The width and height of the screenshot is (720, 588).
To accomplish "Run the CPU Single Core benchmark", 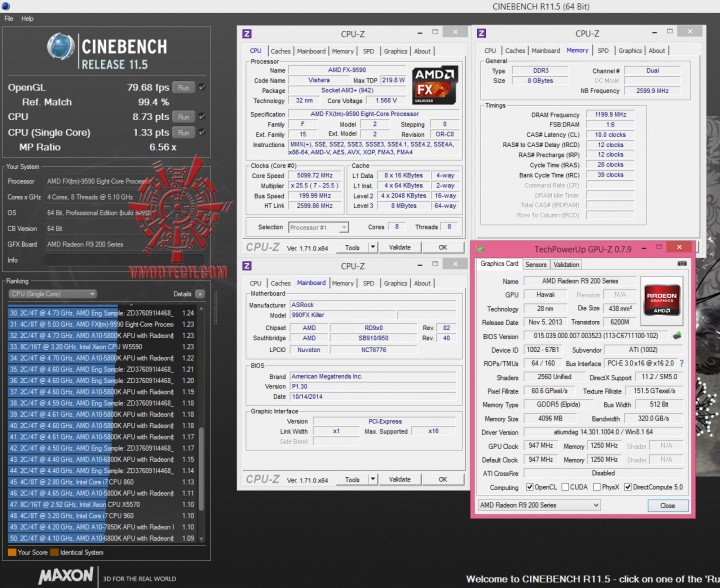I will pos(184,132).
